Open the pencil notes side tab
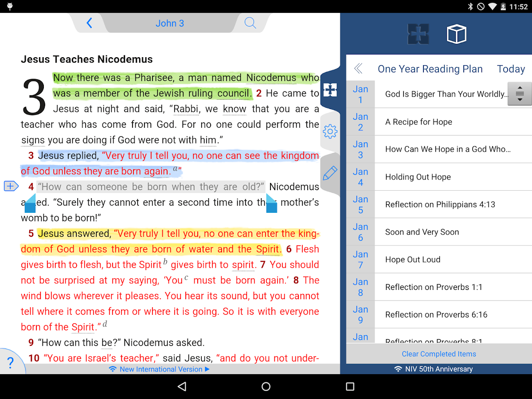 (x=330, y=173)
